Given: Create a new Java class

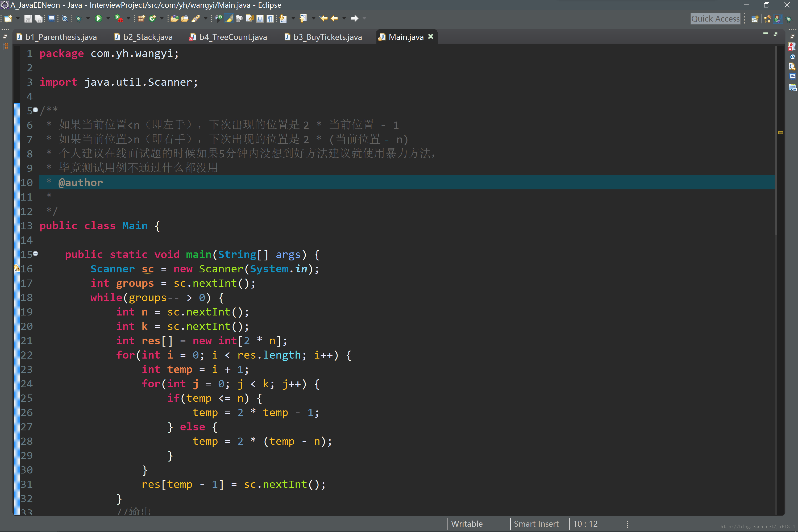Looking at the screenshot, I should [x=152, y=18].
